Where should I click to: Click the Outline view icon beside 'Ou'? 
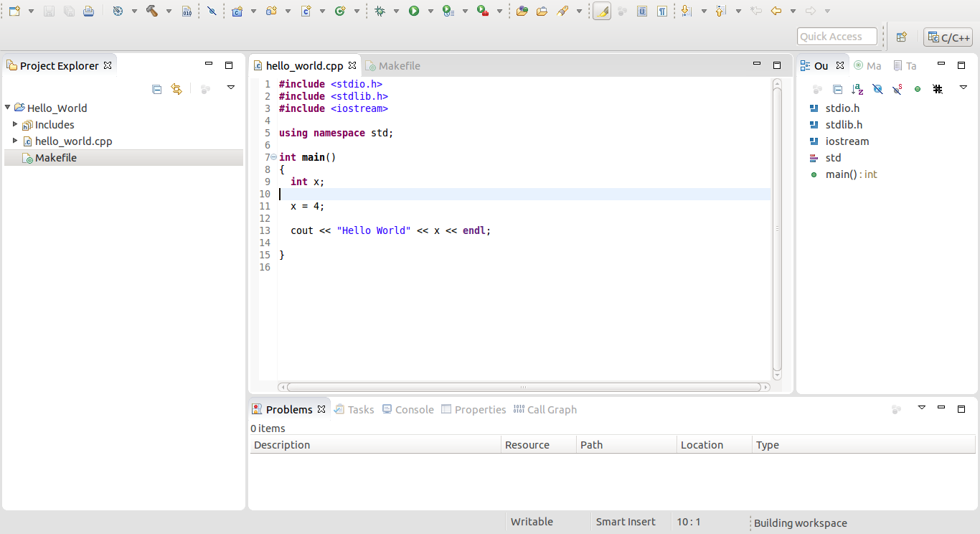(x=806, y=65)
